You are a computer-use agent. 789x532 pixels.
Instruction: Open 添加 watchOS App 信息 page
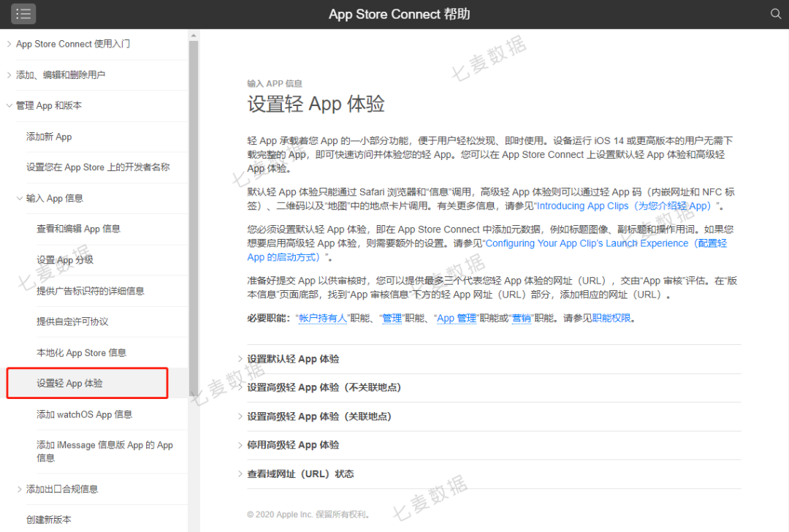[84, 415]
